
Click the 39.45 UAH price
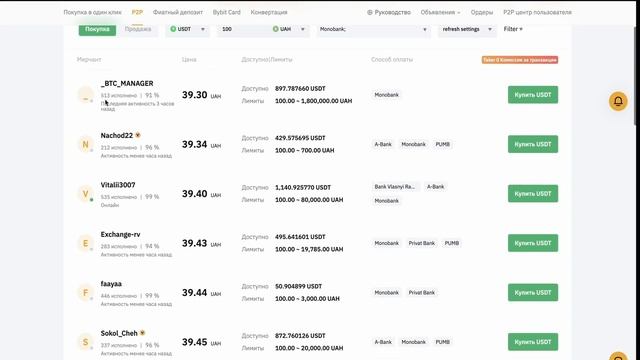pyautogui.click(x=201, y=342)
